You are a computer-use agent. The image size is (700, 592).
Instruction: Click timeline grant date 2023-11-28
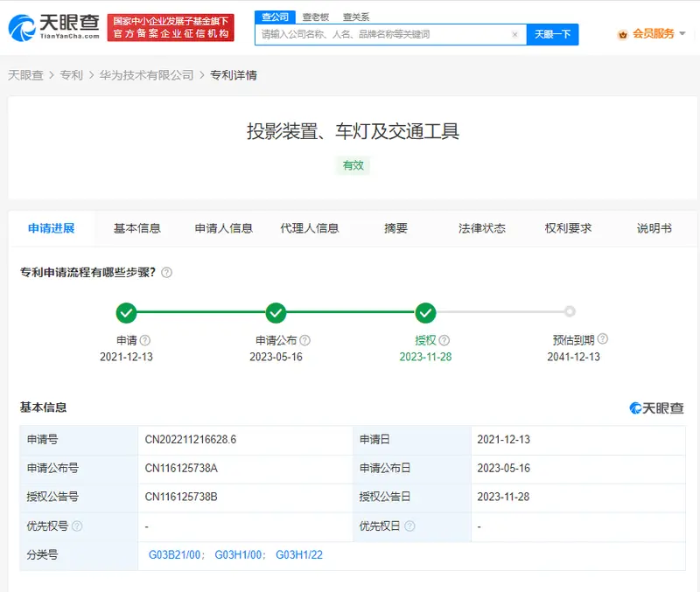click(x=425, y=357)
